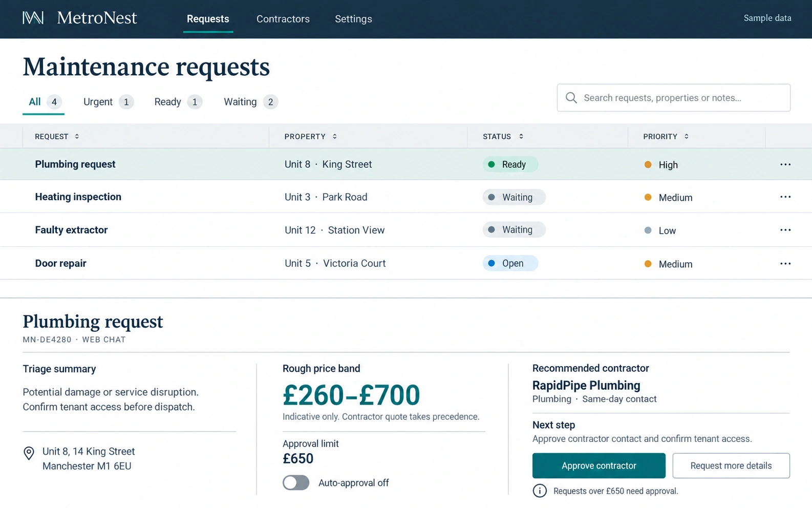Select the Faulty extractor row title
The width and height of the screenshot is (812, 508).
click(x=71, y=230)
